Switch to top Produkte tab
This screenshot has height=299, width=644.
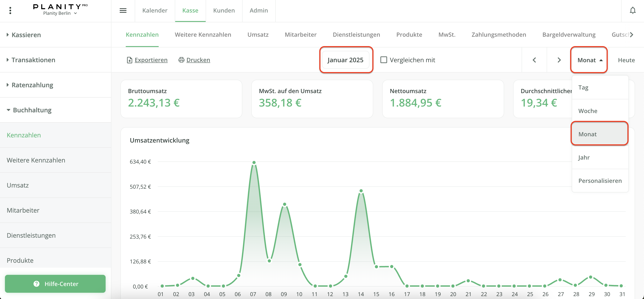click(409, 35)
